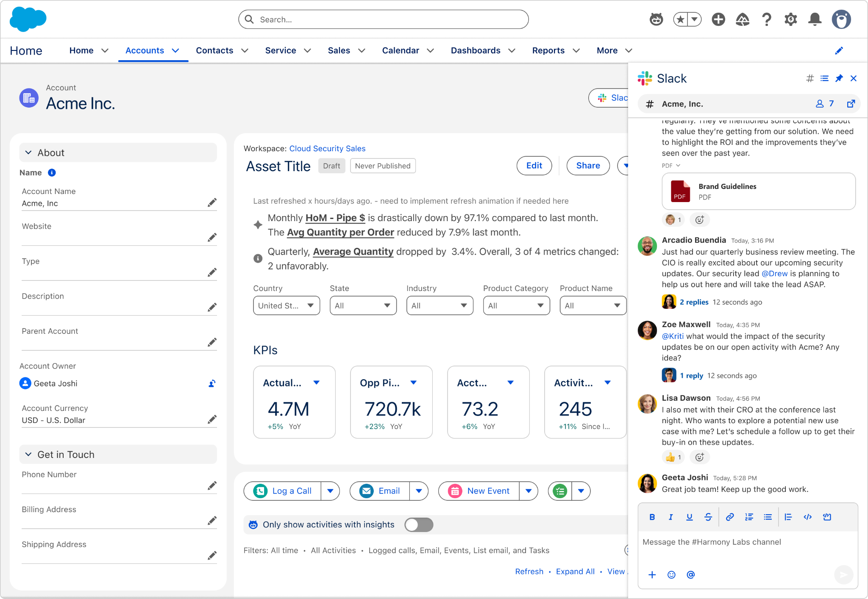Viewport: 868px width, 599px height.
Task: Click the Refresh activities link
Action: pyautogui.click(x=529, y=571)
